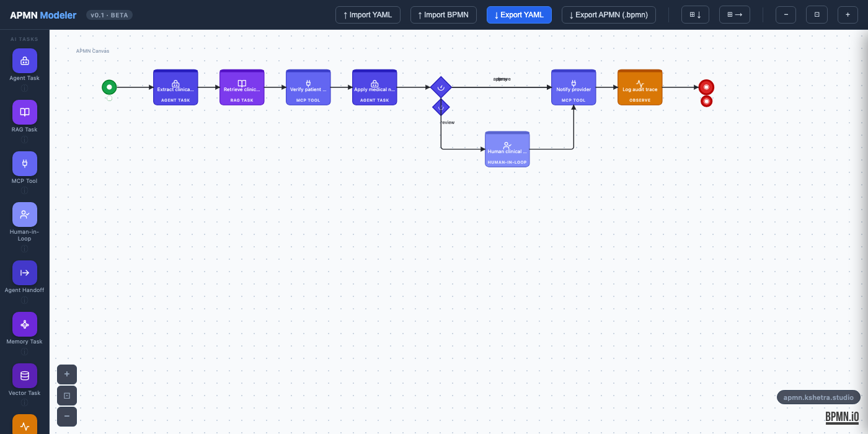The height and width of the screenshot is (434, 868).
Task: Select the RAG Task palette icon
Action: 25,112
